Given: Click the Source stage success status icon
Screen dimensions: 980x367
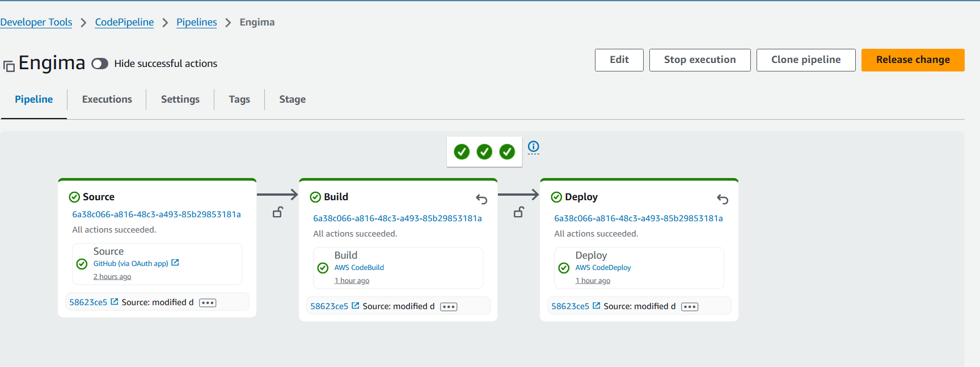Looking at the screenshot, I should [74, 197].
